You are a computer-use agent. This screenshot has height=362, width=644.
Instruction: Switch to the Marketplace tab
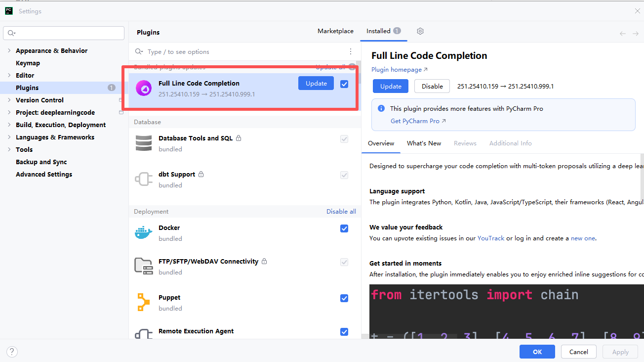(x=335, y=31)
